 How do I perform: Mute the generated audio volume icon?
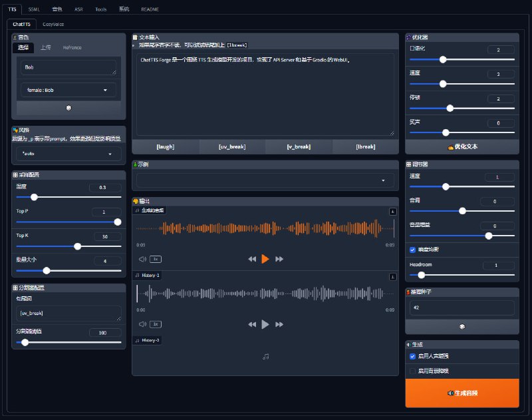click(x=142, y=259)
